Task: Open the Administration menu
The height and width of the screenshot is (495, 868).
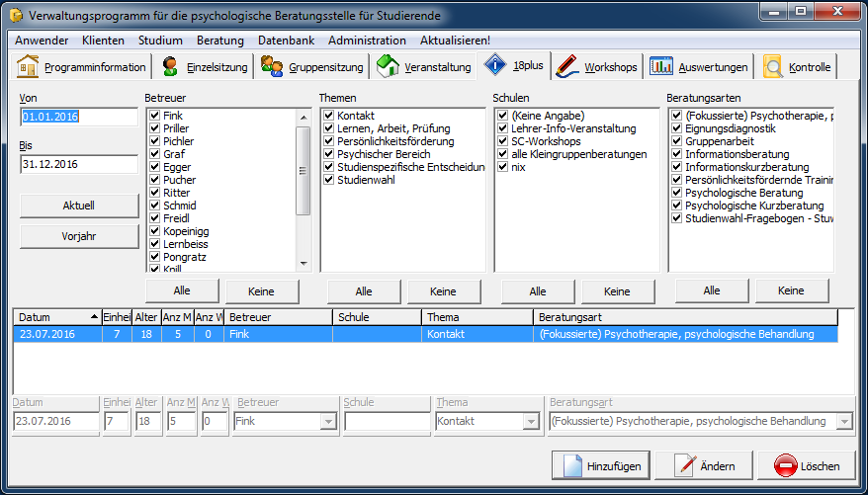Action: coord(367,41)
